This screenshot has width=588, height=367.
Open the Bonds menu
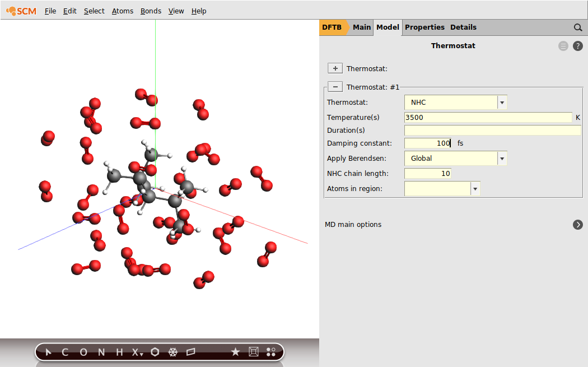151,11
